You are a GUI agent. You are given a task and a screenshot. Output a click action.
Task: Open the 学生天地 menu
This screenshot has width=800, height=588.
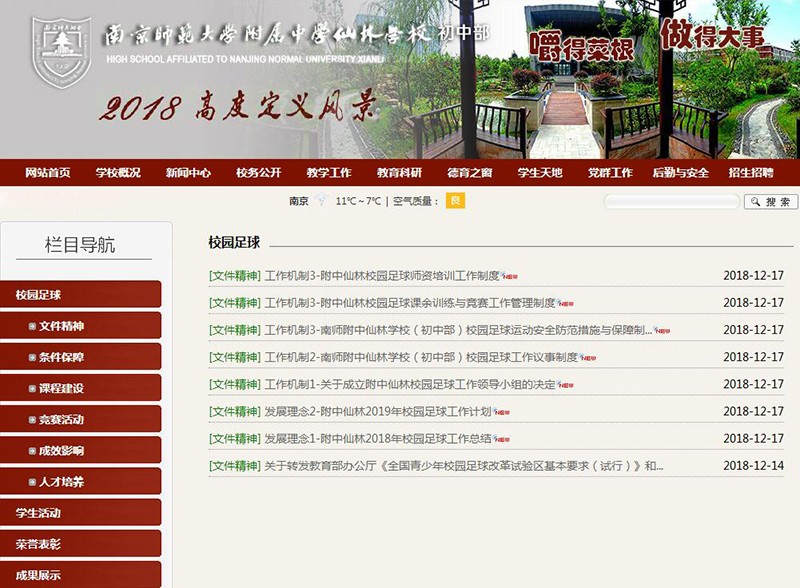(540, 173)
